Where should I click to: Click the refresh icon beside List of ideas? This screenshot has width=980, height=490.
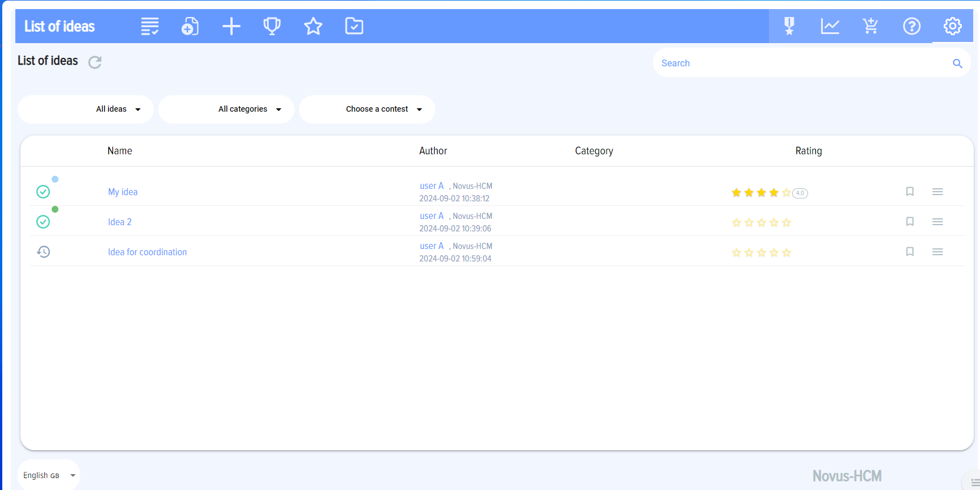95,62
